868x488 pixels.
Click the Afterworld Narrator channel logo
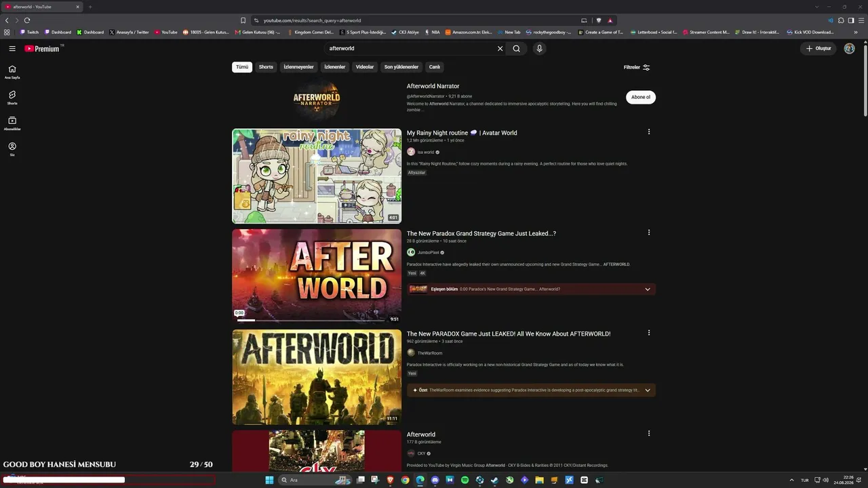[x=317, y=97]
